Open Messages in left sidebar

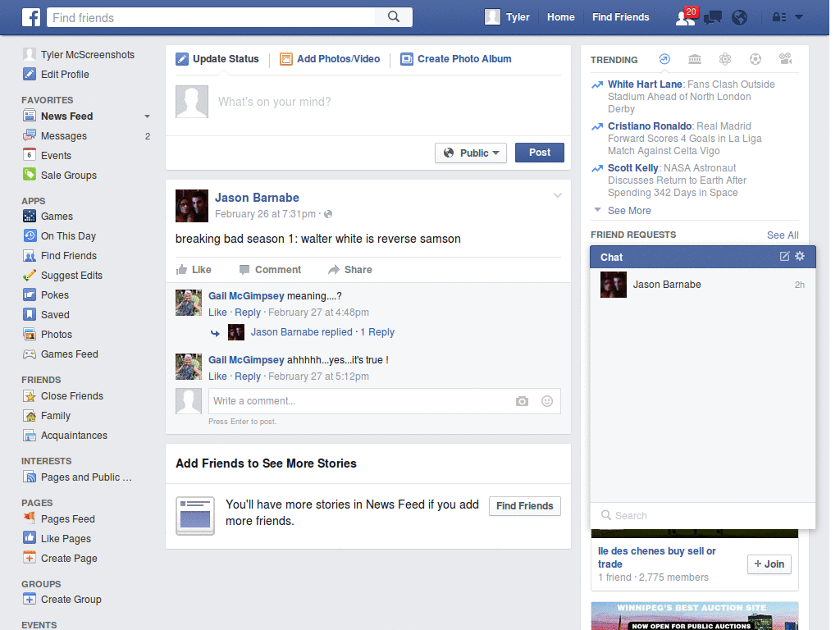pyautogui.click(x=64, y=136)
